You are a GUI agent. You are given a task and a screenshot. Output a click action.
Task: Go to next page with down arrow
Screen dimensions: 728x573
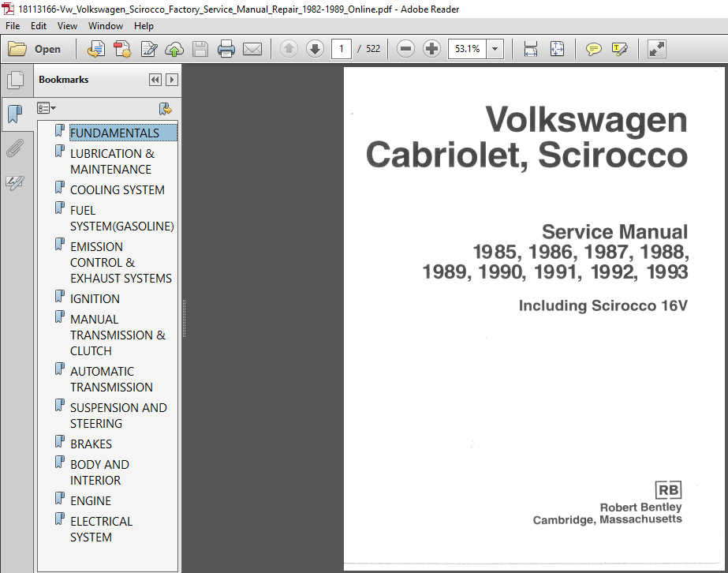click(315, 49)
